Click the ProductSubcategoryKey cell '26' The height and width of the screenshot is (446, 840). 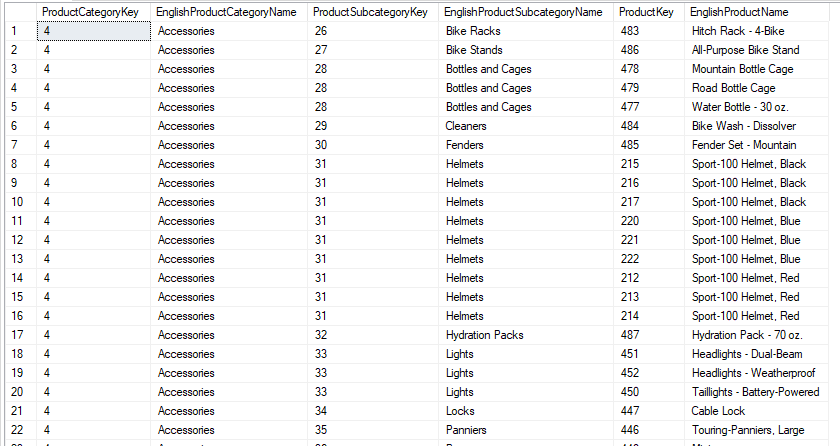click(x=373, y=31)
